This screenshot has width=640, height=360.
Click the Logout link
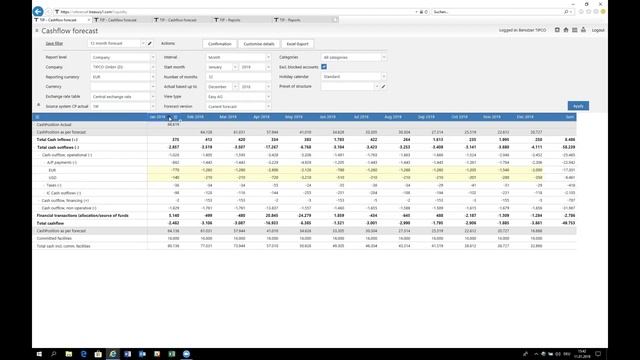coord(598,30)
